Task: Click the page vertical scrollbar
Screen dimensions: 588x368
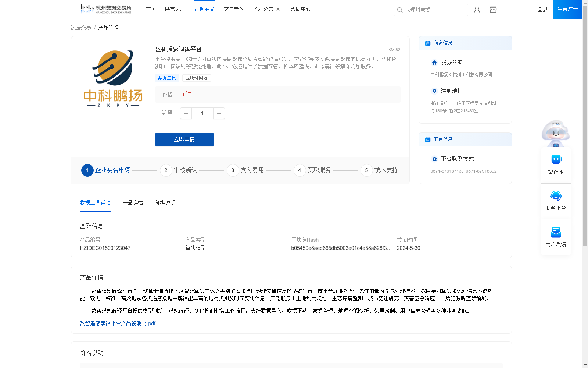Action: pos(585,125)
